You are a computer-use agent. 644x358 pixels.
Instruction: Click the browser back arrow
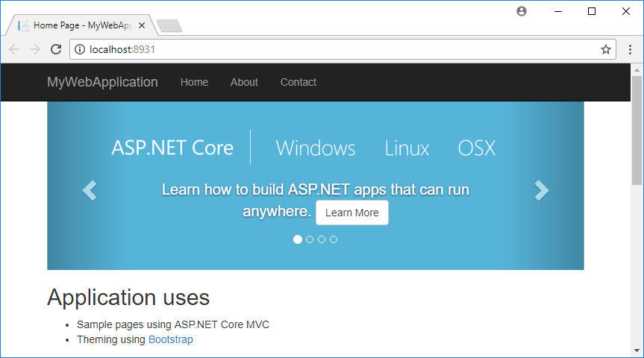tap(14, 50)
